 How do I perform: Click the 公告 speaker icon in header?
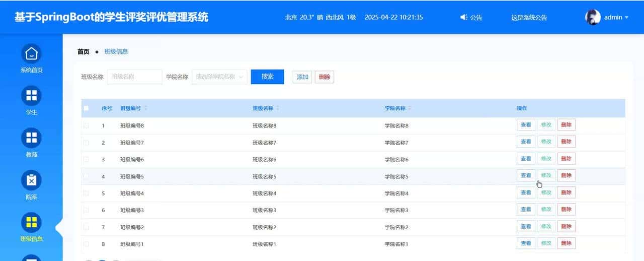coord(464,17)
